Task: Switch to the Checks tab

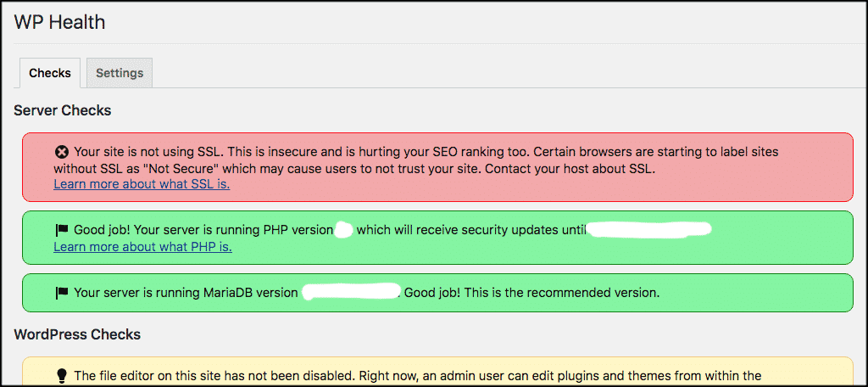Action: click(x=50, y=73)
